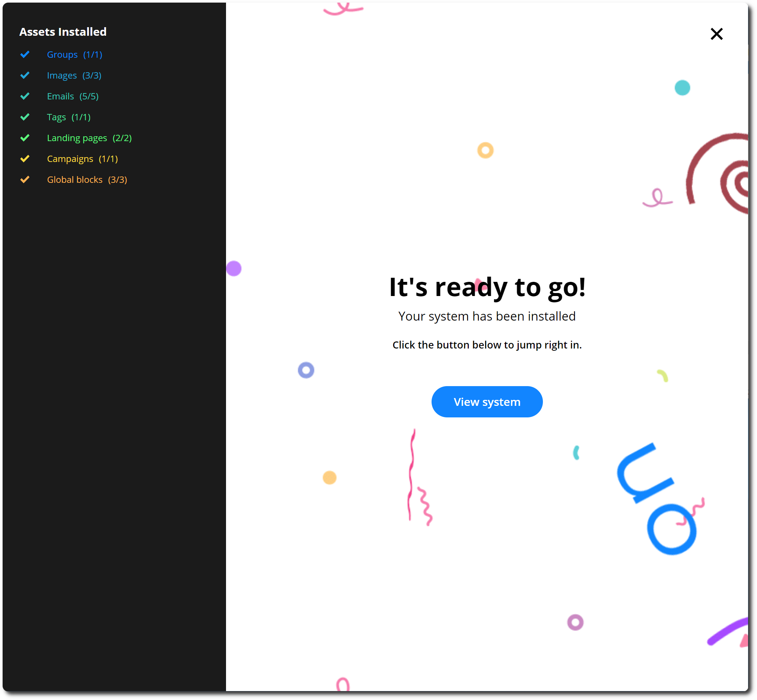Open the Campaigns (1/1) asset link
Viewport: 757px width, 700px height.
[x=83, y=159]
